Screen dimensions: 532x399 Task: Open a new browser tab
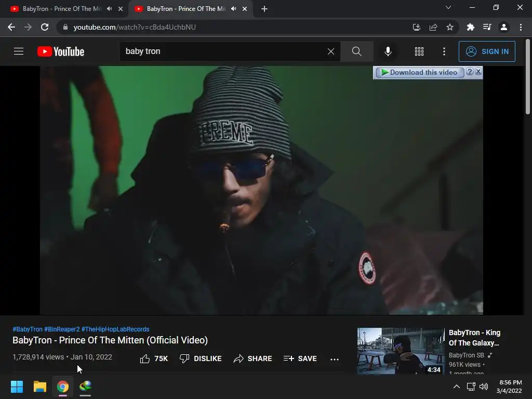[x=264, y=9]
